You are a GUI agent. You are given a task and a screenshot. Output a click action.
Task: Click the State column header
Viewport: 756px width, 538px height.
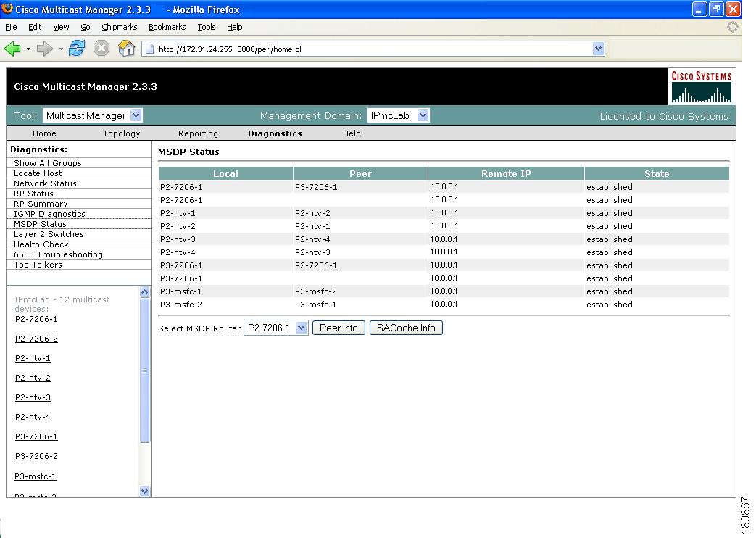pyautogui.click(x=657, y=174)
